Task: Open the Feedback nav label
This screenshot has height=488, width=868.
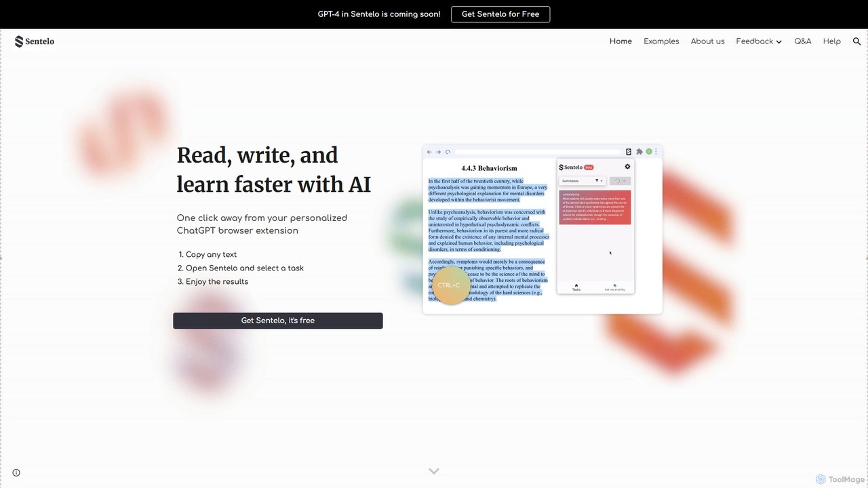Action: (x=754, y=41)
